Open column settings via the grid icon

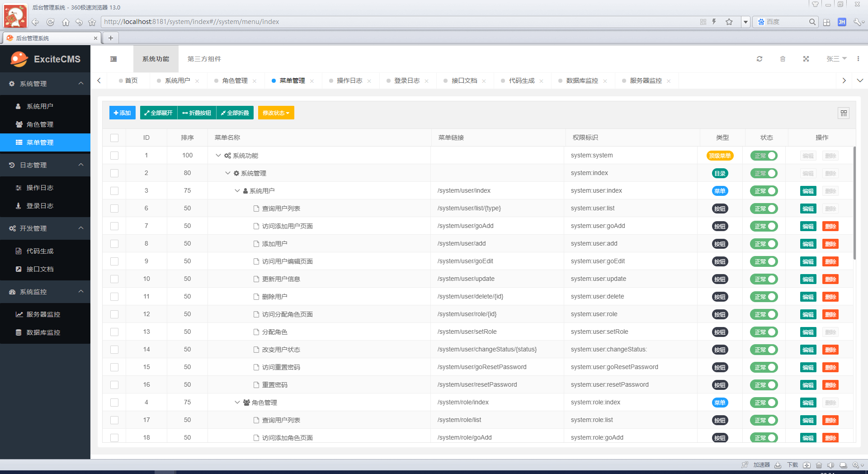[x=844, y=113]
